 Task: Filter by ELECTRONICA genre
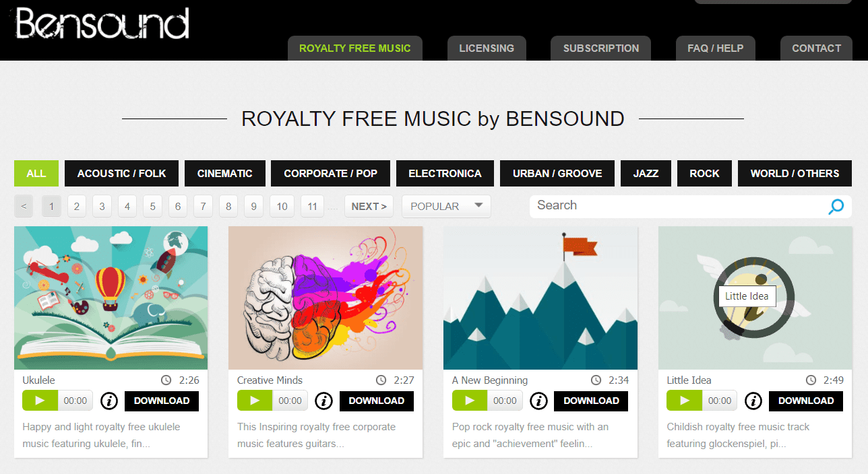(445, 173)
